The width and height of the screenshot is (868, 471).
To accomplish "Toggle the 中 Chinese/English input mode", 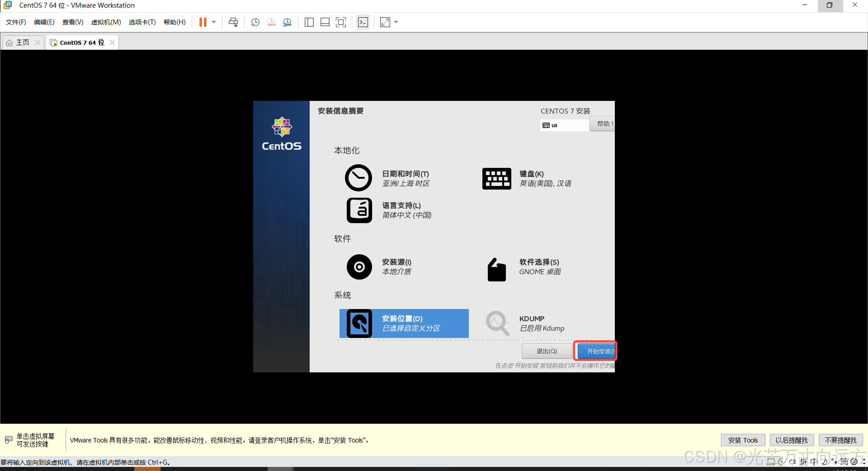I will coord(814,461).
